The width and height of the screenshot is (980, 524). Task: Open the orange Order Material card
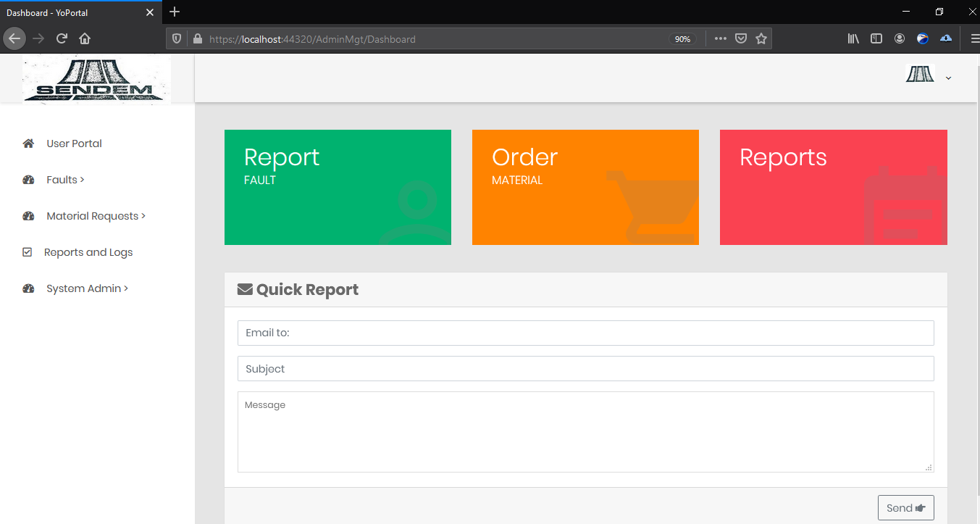(x=585, y=187)
